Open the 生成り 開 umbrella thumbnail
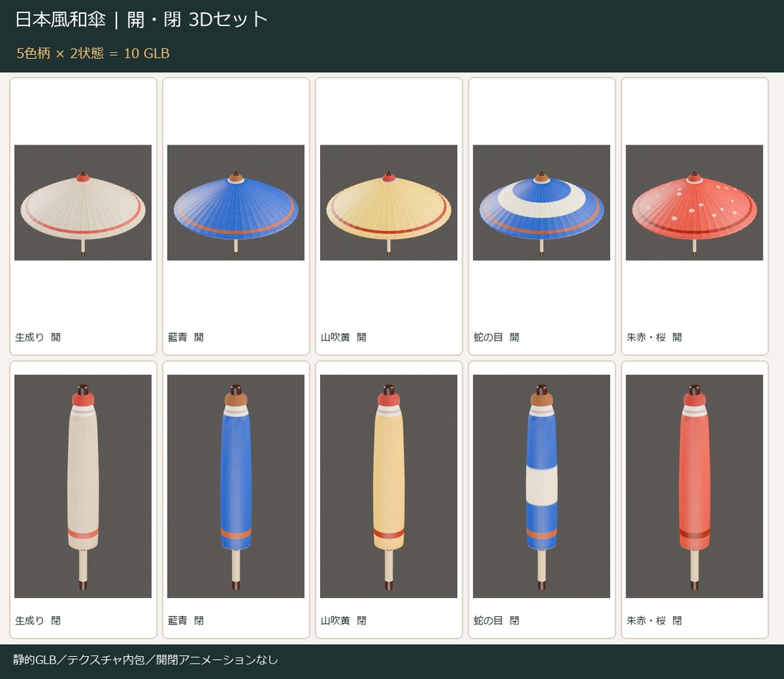Screen dimensions: 784x679 [83, 203]
